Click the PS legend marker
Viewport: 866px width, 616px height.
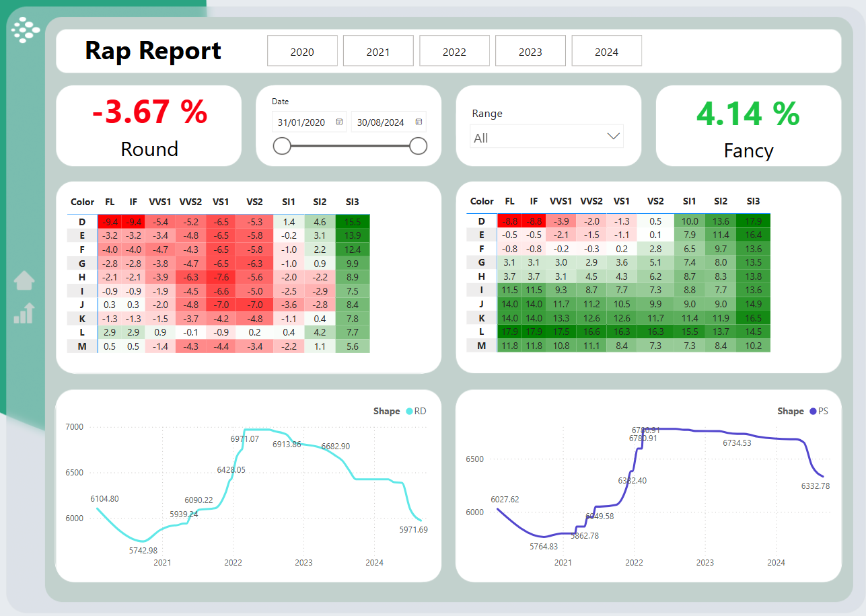812,411
